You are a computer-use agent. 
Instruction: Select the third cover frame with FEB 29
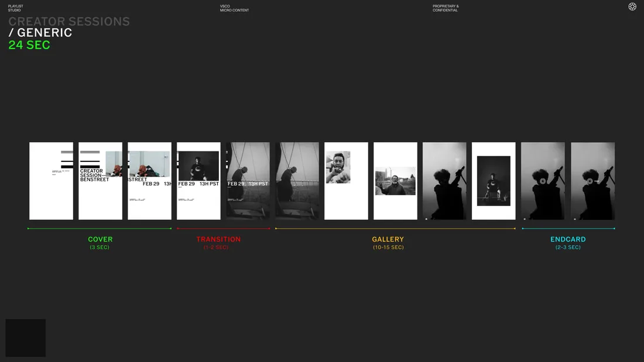tap(149, 181)
